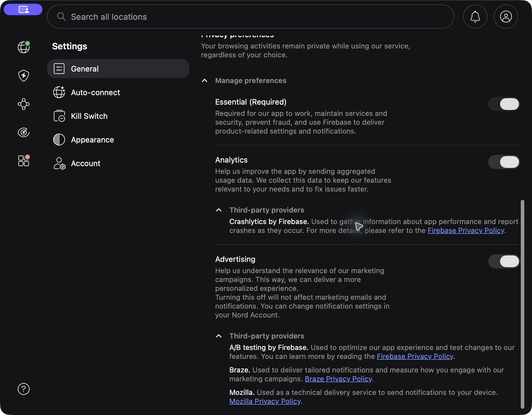
Task: Open the Dark Web Monitor radar icon
Action: click(24, 132)
